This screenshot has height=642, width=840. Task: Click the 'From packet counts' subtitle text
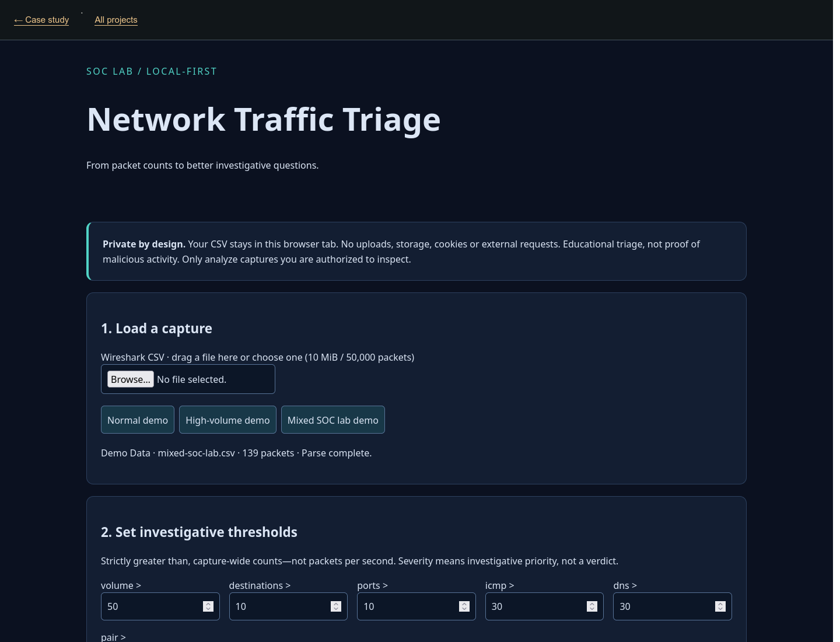202,165
